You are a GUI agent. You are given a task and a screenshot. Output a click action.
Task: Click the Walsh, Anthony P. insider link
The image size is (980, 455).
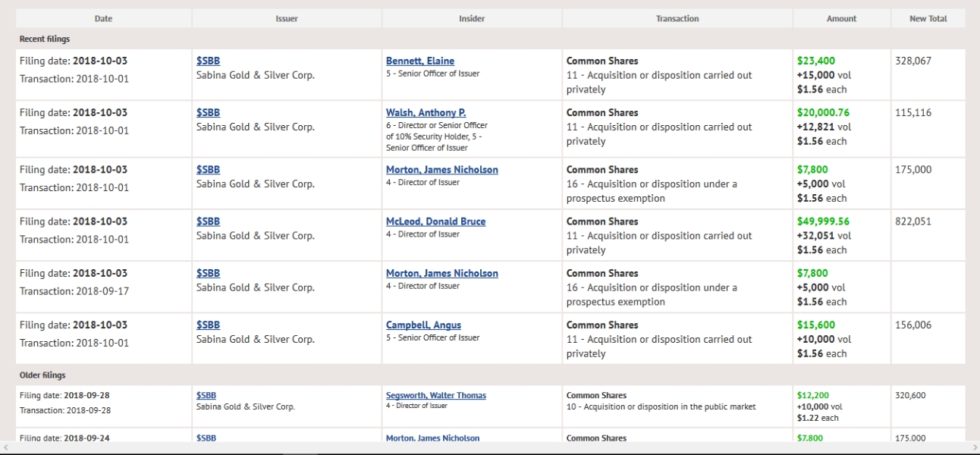point(426,112)
